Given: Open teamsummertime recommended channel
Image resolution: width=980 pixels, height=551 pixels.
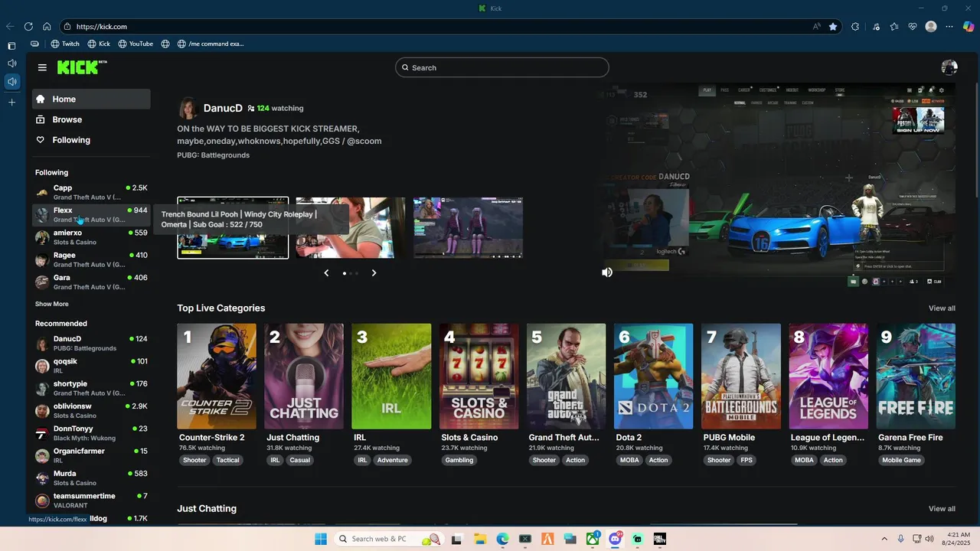Looking at the screenshot, I should tap(91, 500).
